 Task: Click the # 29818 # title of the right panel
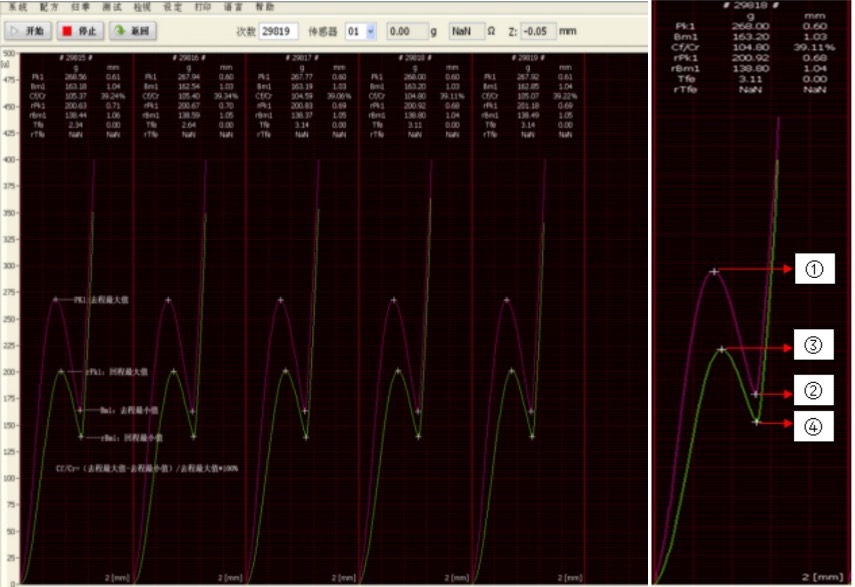tap(750, 5)
